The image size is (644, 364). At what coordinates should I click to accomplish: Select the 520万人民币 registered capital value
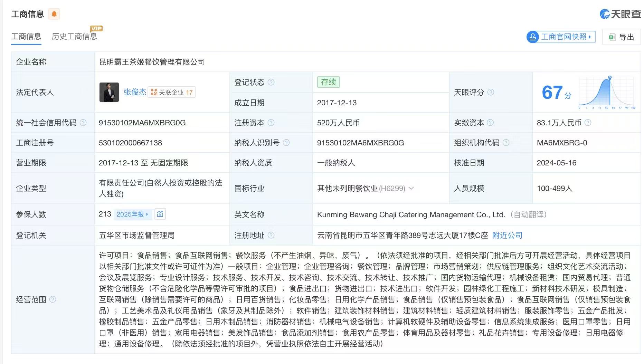(x=339, y=123)
